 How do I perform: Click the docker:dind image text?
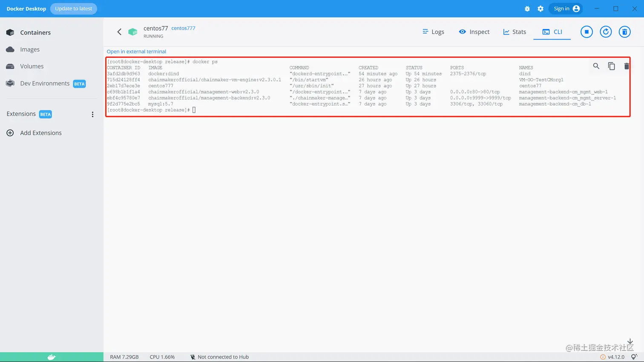(x=164, y=74)
